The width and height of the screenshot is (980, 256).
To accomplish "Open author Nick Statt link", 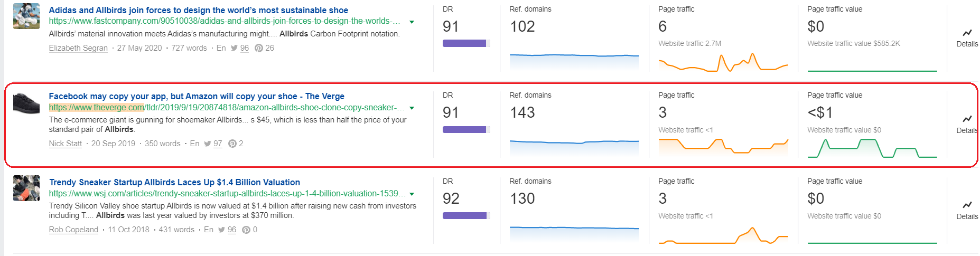I will tap(66, 144).
